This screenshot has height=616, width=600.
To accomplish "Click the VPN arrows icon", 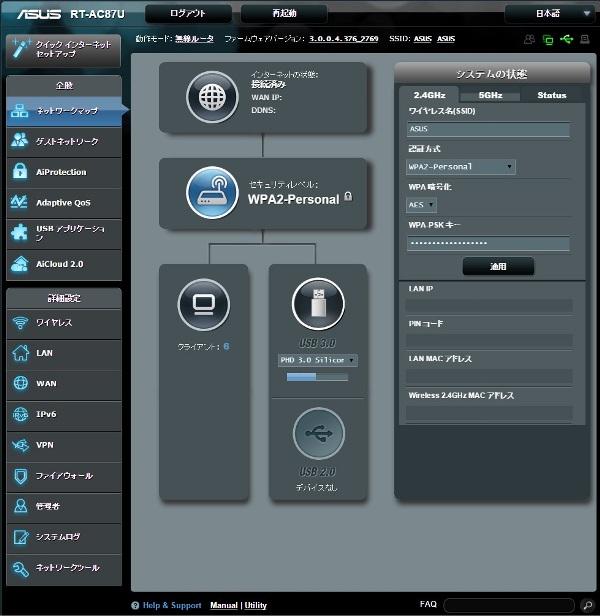I will [x=20, y=445].
